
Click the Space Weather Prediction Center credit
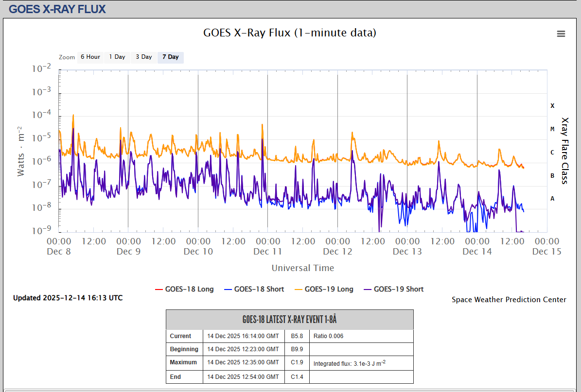click(509, 300)
